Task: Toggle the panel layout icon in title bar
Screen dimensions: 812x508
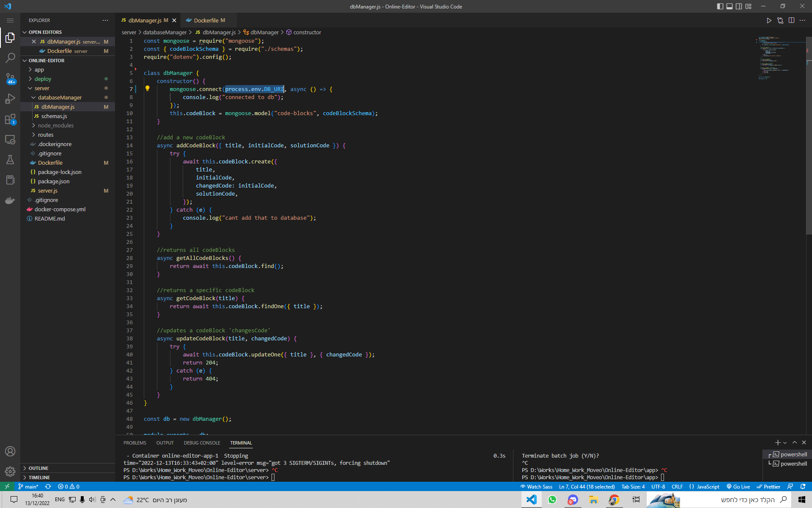Action: click(x=730, y=6)
